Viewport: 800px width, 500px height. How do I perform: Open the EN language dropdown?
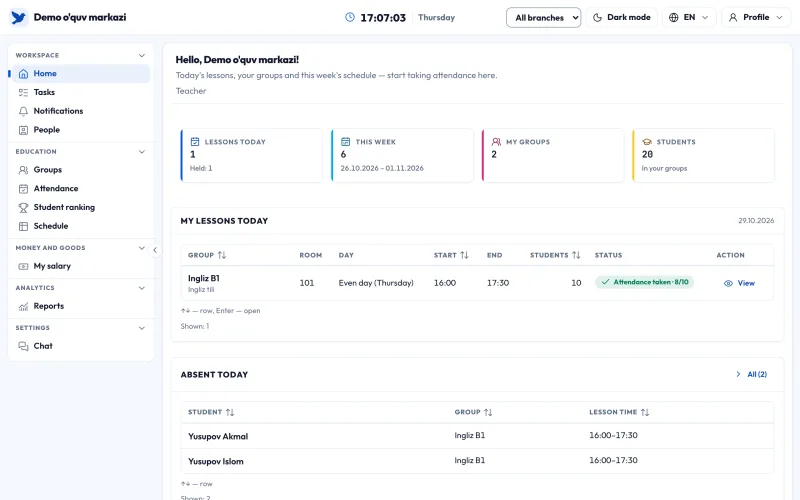point(689,17)
